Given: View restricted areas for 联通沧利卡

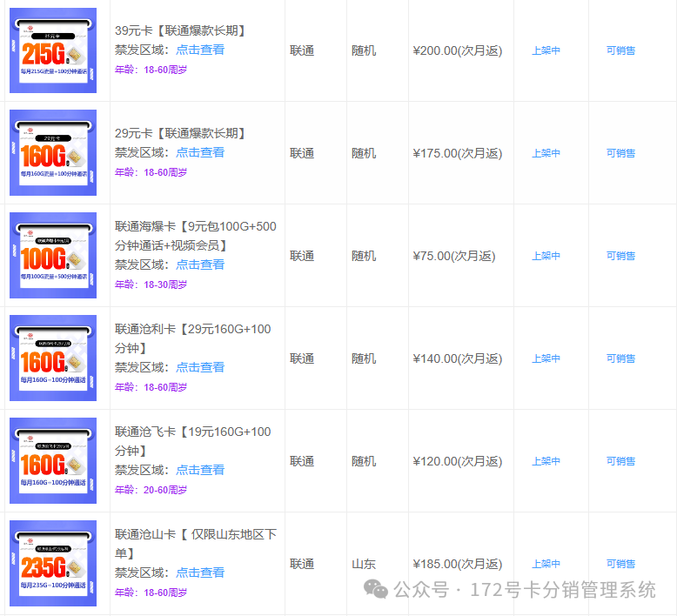Looking at the screenshot, I should click(x=200, y=367).
